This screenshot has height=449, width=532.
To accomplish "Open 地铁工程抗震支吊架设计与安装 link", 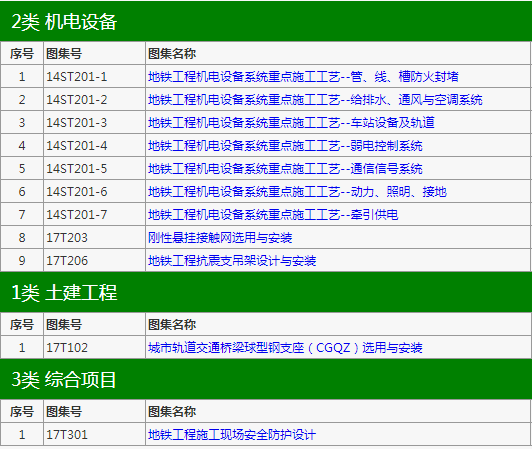I will [232, 261].
